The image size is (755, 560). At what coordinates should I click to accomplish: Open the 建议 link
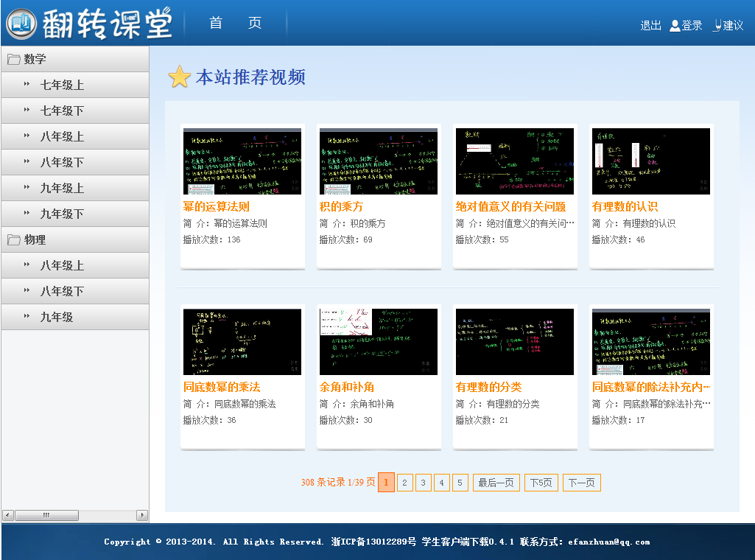pyautogui.click(x=733, y=26)
